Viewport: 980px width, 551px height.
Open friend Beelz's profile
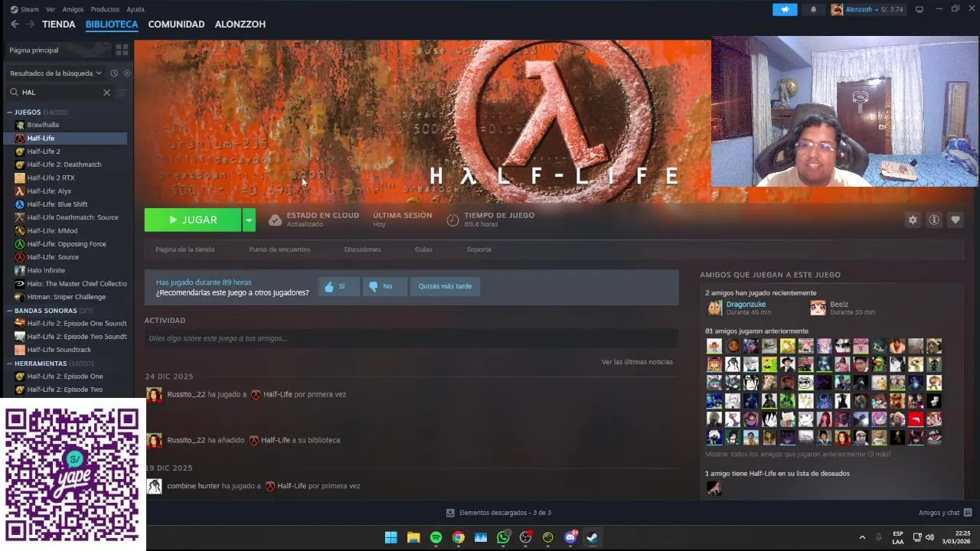tap(839, 305)
